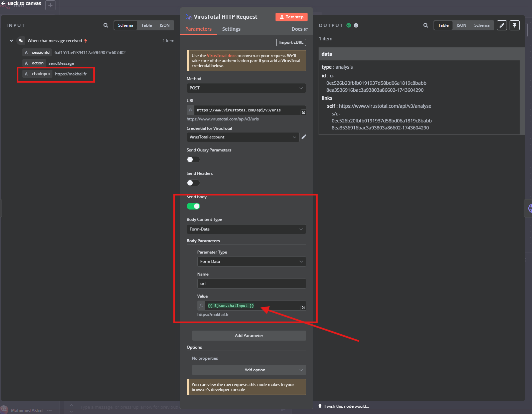Screen dimensions: 532x414
Task: Edit credential with the pencil icon
Action: (304, 137)
